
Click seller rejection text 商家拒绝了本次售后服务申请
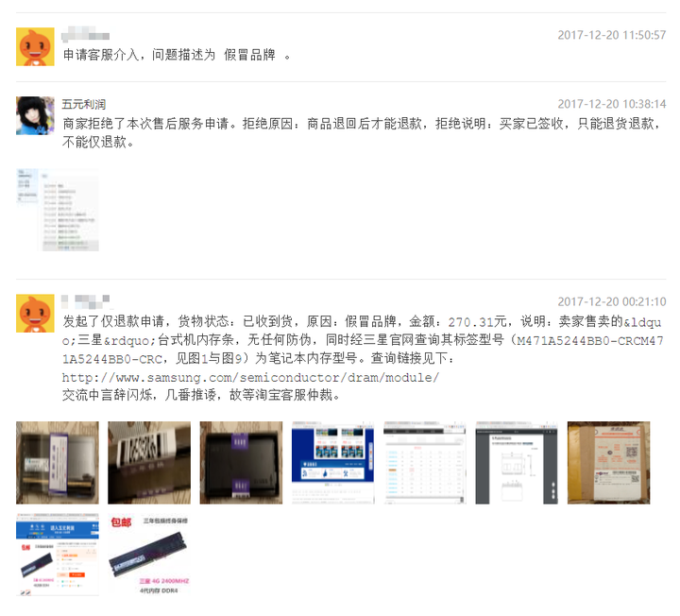coord(145,124)
